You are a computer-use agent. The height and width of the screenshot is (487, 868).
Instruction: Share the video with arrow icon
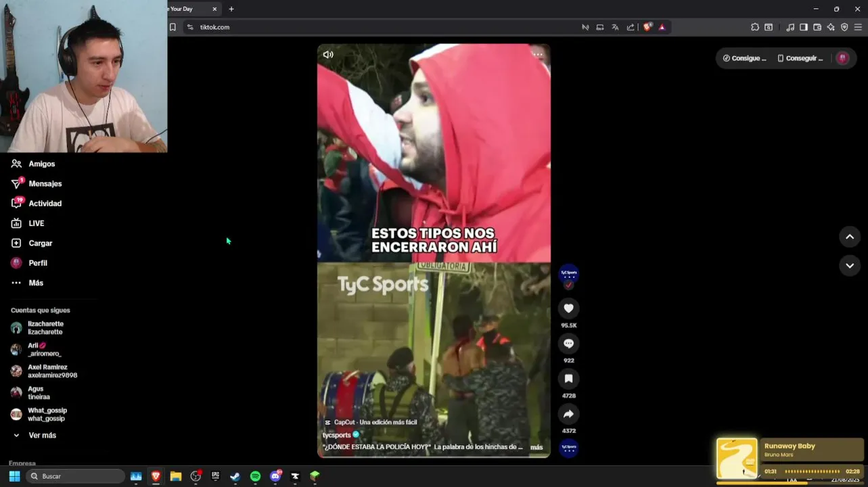(569, 414)
